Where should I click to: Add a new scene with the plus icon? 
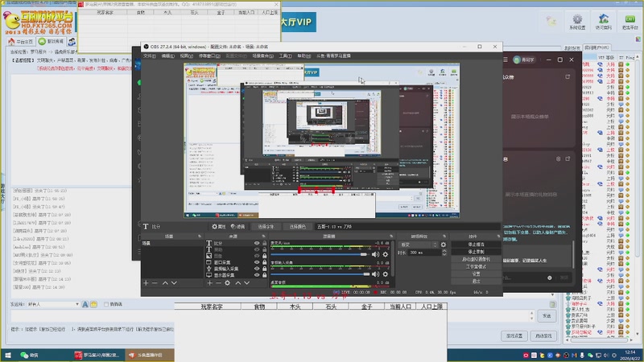coord(146,283)
